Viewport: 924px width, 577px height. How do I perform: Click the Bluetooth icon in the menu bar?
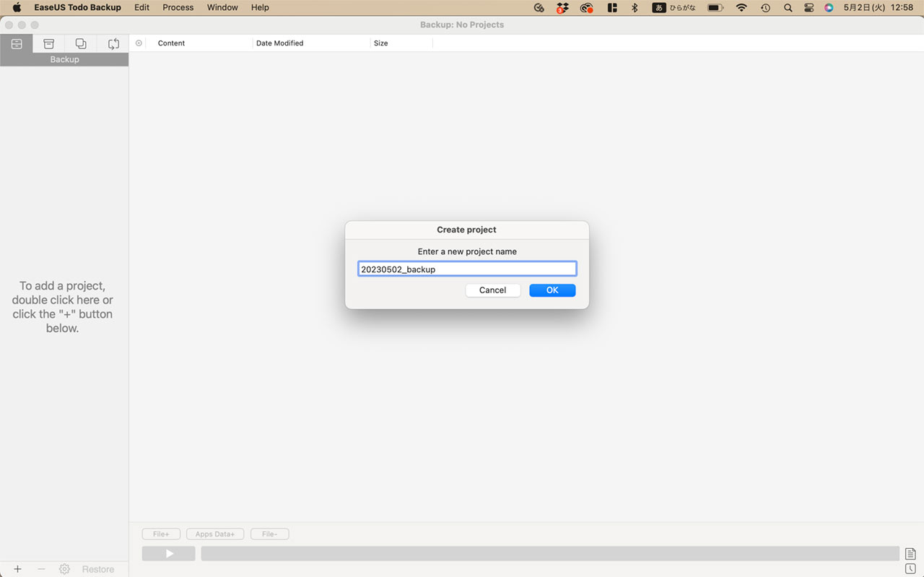(x=634, y=7)
